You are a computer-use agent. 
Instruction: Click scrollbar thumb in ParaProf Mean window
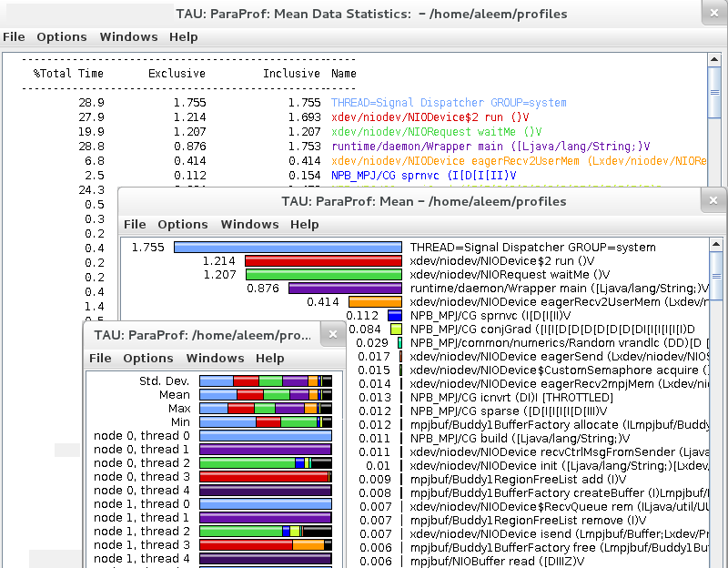[716, 276]
